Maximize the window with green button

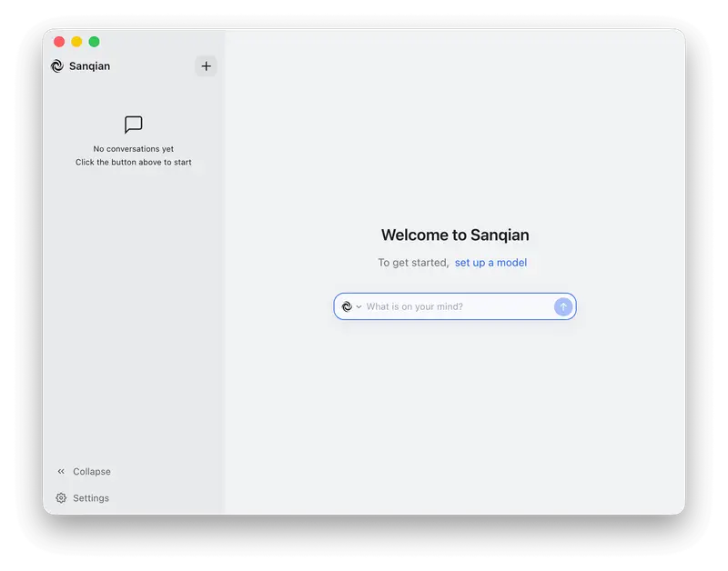click(94, 42)
